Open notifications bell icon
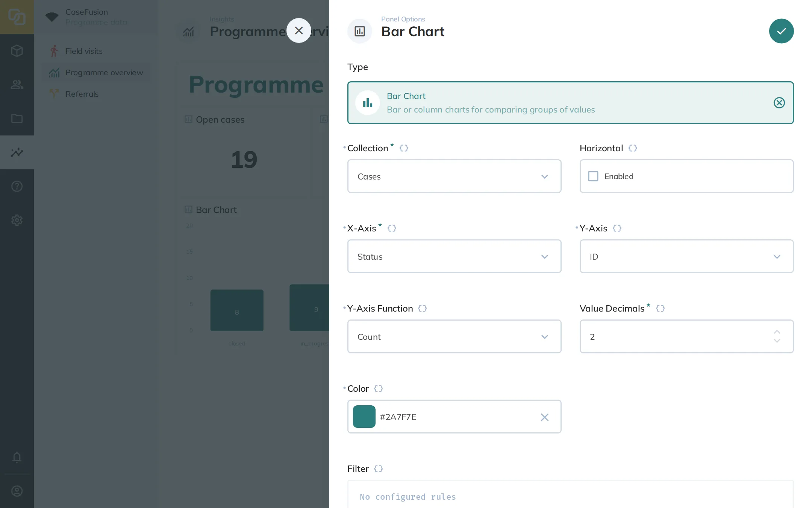812x508 pixels. point(17,457)
